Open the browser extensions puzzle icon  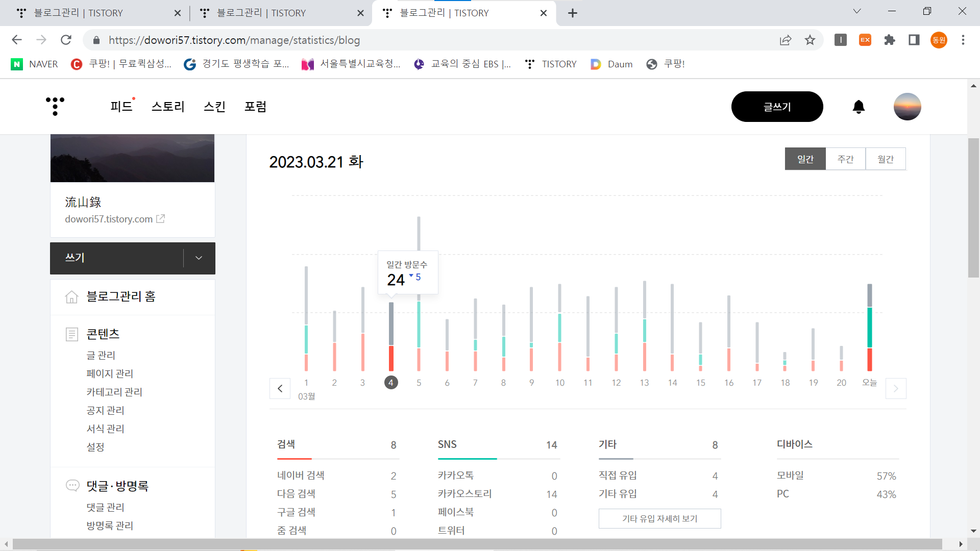(890, 40)
